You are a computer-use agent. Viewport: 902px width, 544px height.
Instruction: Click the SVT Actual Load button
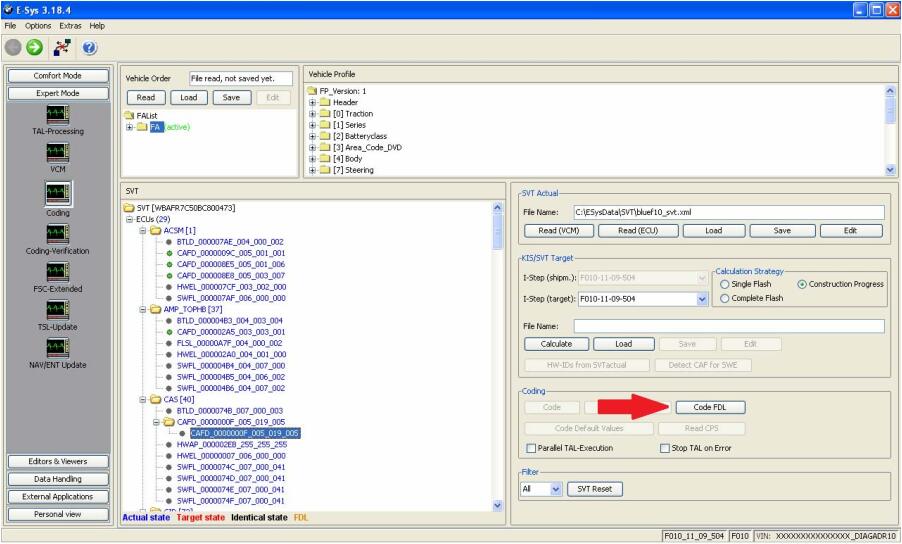714,231
